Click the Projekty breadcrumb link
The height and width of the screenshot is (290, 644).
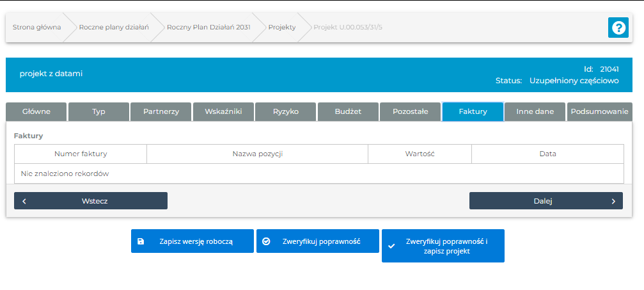tap(281, 28)
